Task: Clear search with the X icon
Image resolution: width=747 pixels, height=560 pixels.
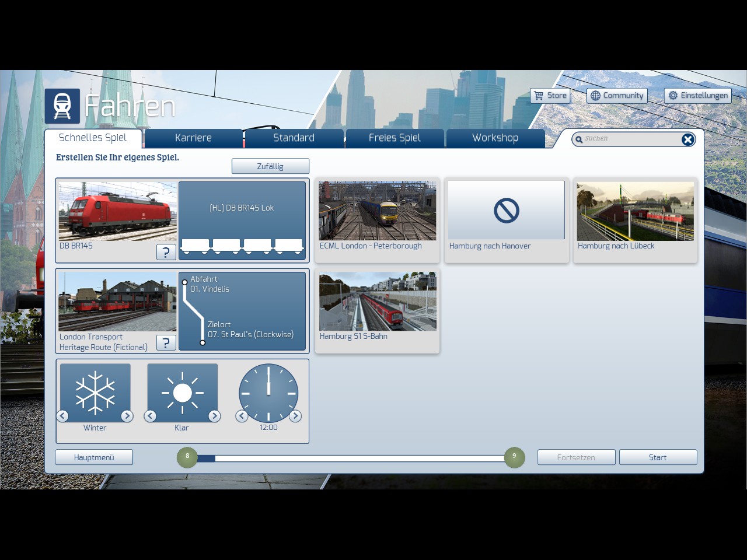Action: (x=687, y=139)
